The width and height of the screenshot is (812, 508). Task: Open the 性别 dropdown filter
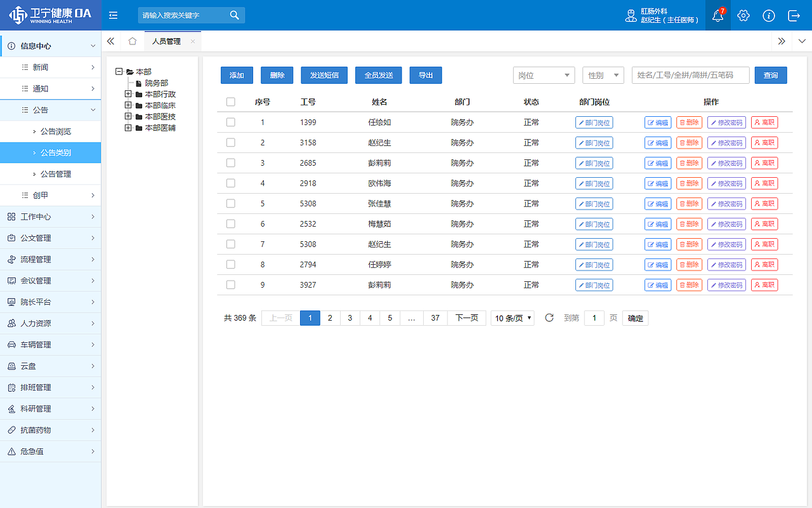click(x=603, y=75)
